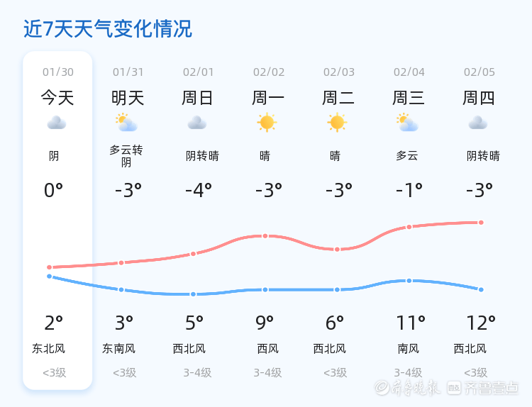Click the sun icon under 周二
The image size is (532, 407).
click(x=337, y=123)
